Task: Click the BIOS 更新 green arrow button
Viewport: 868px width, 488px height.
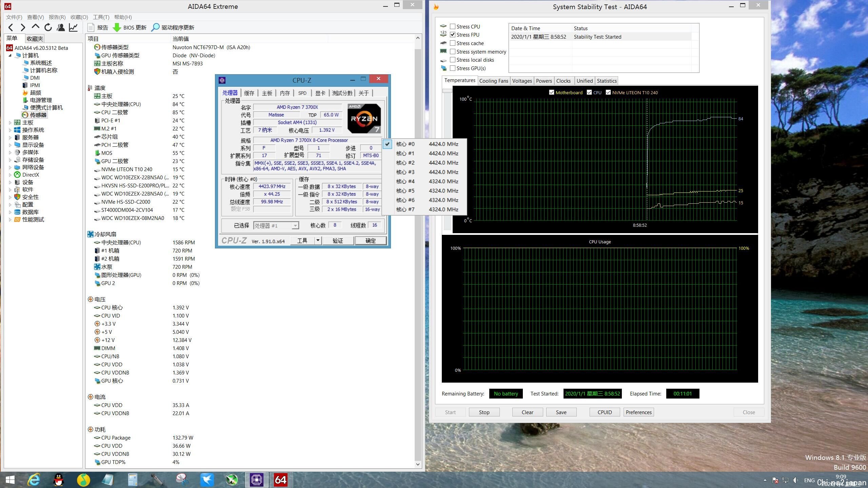Action: (130, 27)
